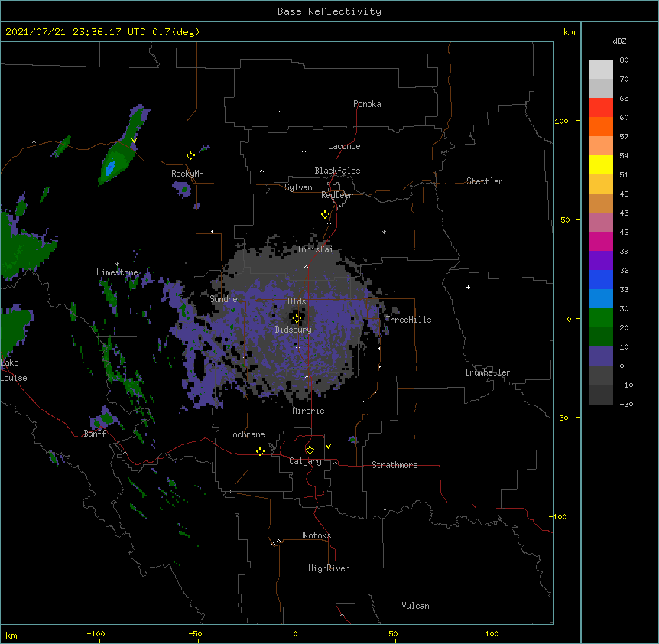Click the RockyMH label
This screenshot has height=644, width=659.
[x=187, y=174]
